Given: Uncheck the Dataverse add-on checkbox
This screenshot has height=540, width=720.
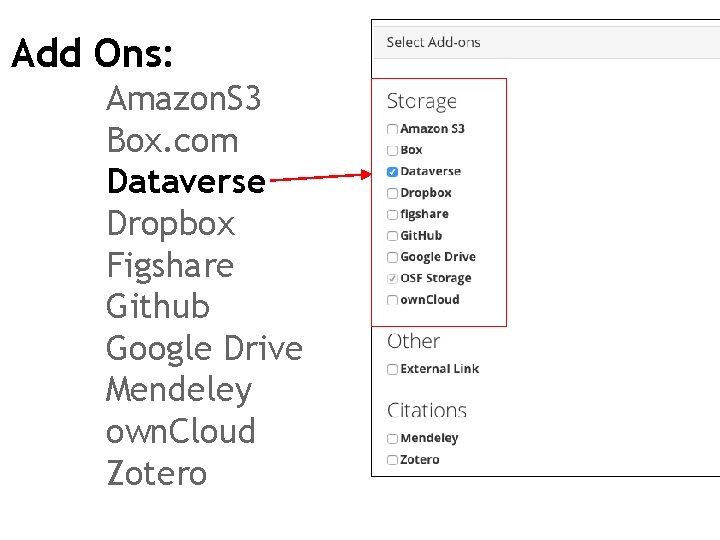Looking at the screenshot, I should tap(393, 172).
